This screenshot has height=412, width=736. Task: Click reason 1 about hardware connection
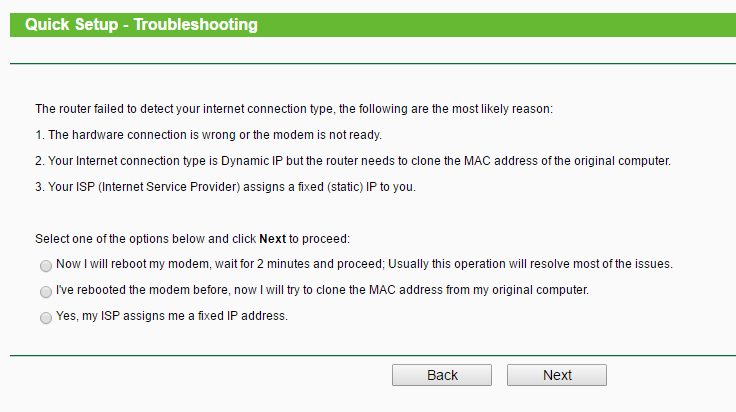[208, 134]
